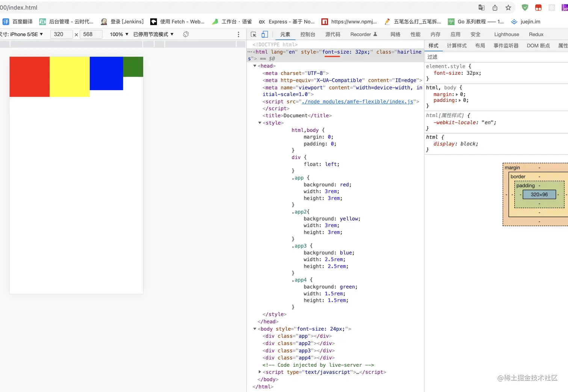Open juejin.im bookmark

526,22
